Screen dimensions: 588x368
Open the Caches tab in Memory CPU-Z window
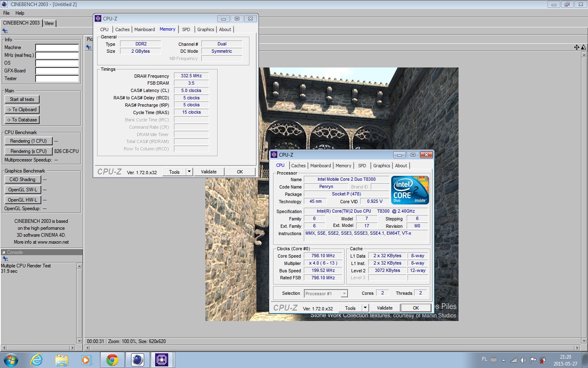tap(122, 29)
